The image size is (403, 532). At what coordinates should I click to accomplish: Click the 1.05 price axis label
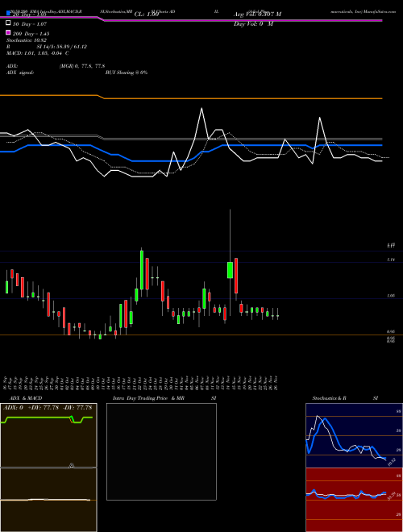point(391,296)
